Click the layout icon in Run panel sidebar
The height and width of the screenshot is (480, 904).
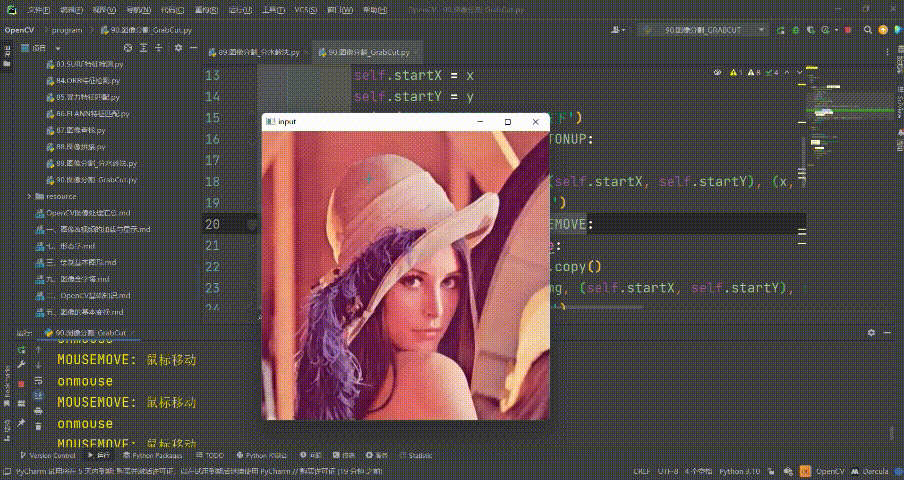[21, 403]
